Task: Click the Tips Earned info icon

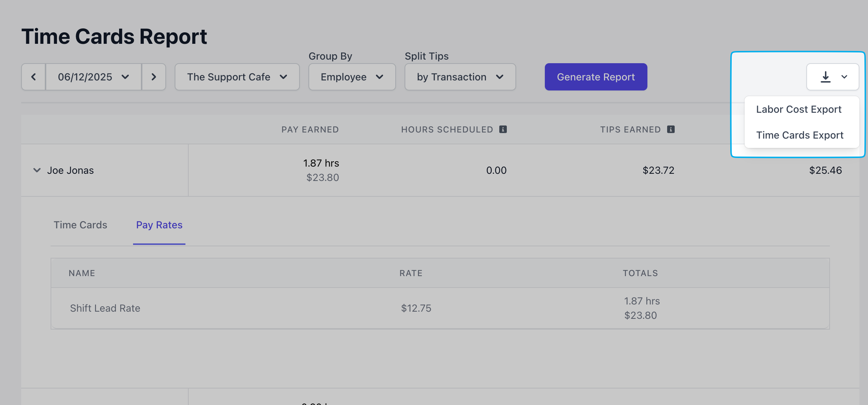Action: tap(671, 129)
